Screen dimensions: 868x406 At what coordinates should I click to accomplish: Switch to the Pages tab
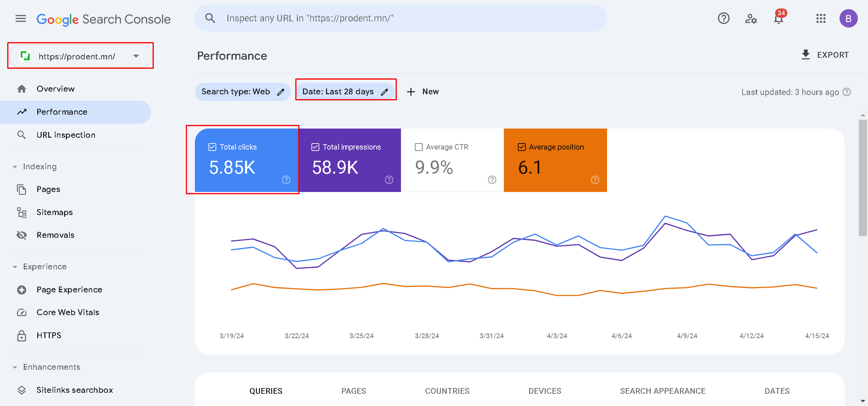354,391
